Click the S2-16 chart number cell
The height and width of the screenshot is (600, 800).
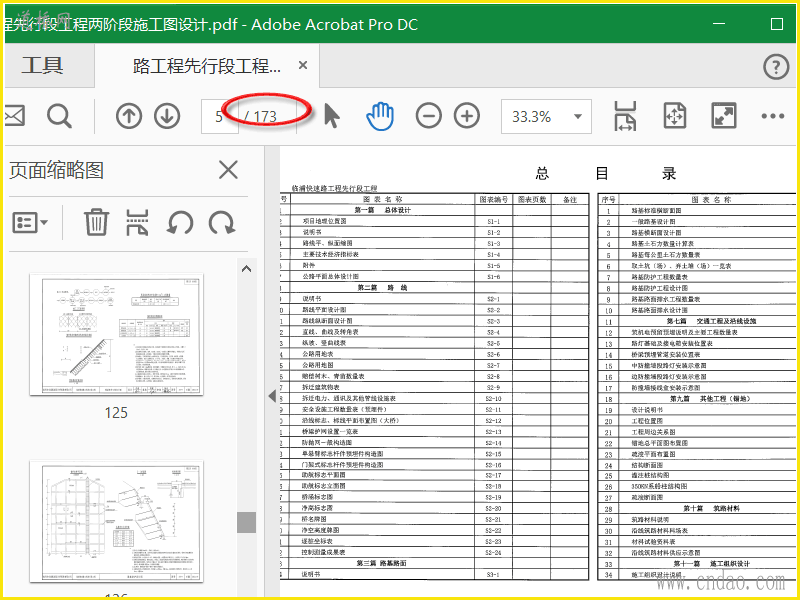[493, 465]
